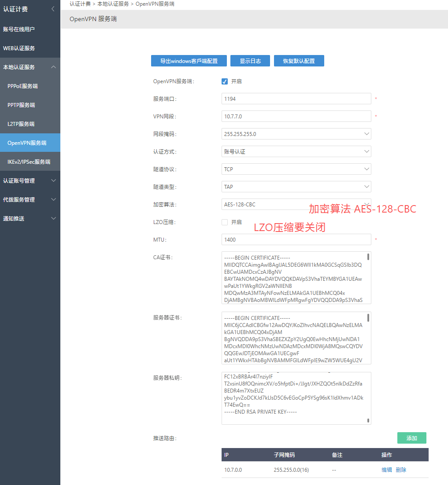Viewport: 448px width, 485px height.
Task: Go to PPPoE服务端 page
Action: pyautogui.click(x=22, y=86)
